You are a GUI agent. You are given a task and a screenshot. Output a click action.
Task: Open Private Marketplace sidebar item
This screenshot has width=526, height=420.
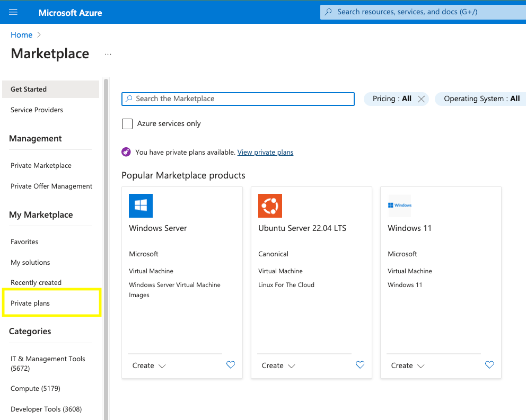pos(41,166)
